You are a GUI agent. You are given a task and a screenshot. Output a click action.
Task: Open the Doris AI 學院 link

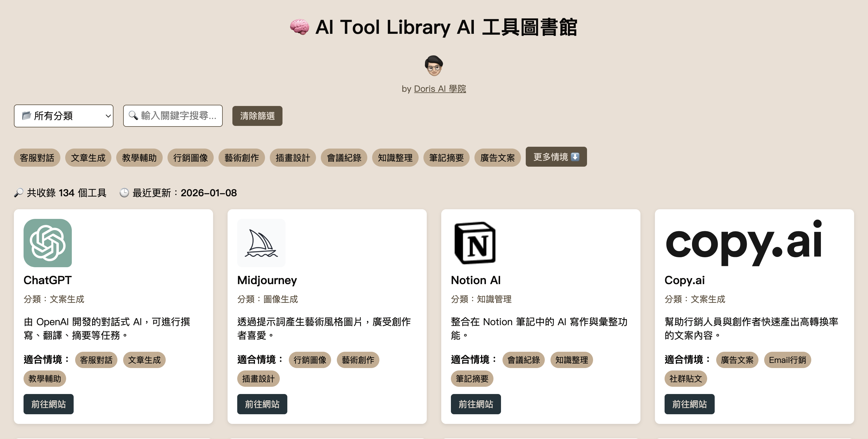(x=440, y=89)
